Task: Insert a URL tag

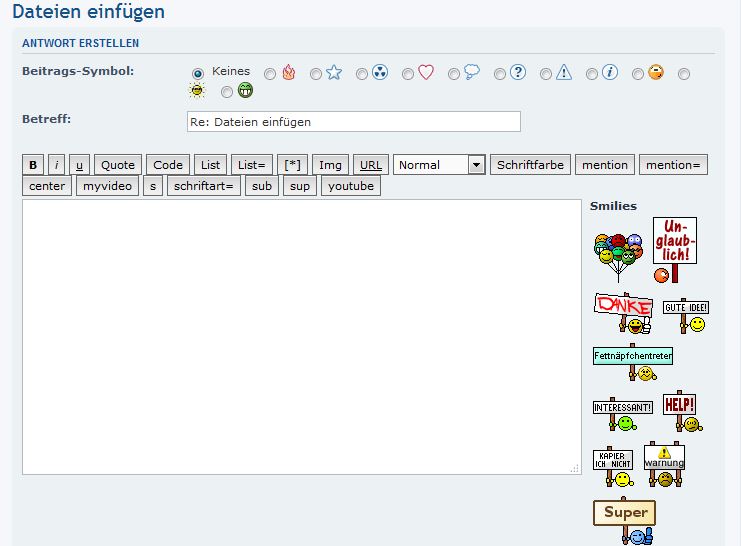Action: tap(371, 165)
